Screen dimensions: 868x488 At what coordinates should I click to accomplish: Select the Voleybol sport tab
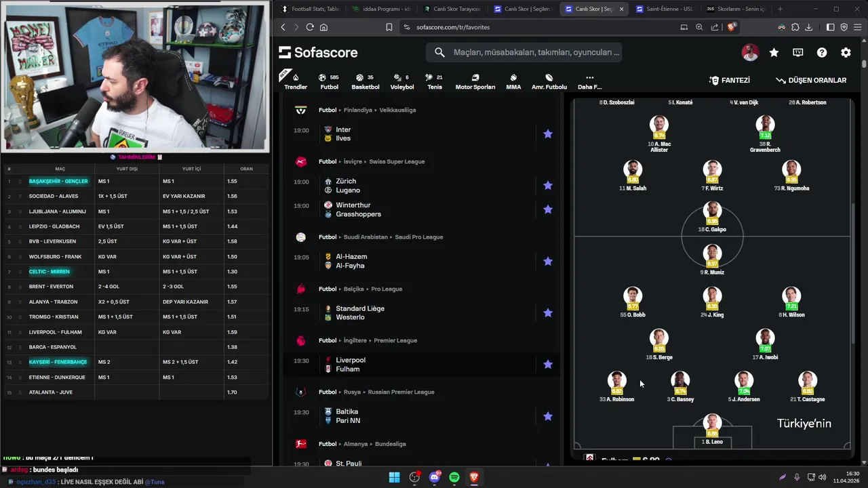[x=402, y=81]
